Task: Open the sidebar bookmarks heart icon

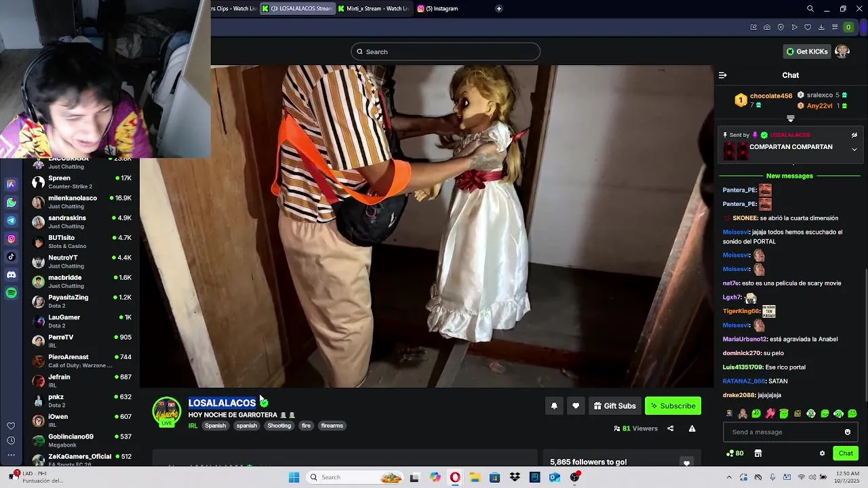Action: pos(11,426)
